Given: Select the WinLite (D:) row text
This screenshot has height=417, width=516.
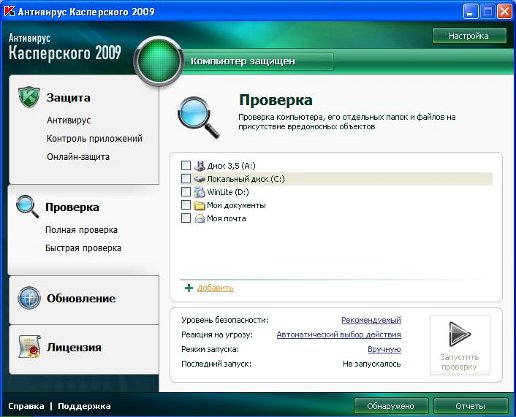Looking at the screenshot, I should point(228,192).
